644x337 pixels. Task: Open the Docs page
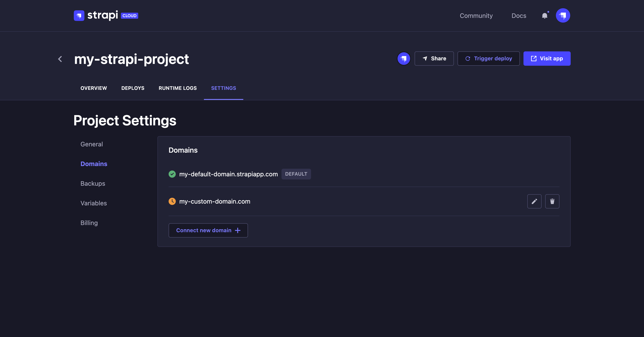coord(519,15)
